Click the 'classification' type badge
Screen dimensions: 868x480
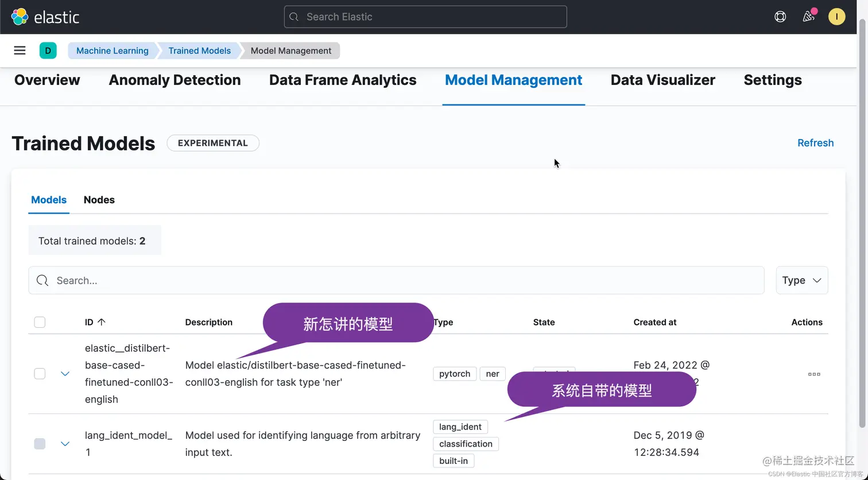466,444
